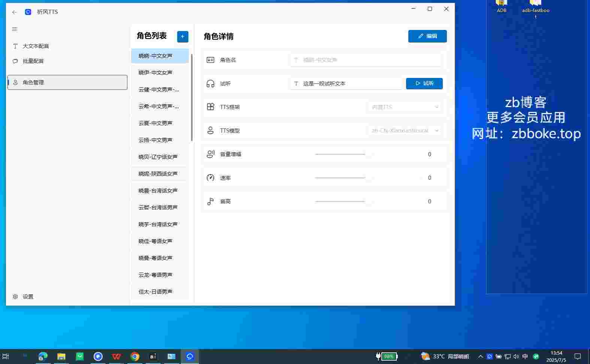Open 批量配音 page

[x=67, y=61]
